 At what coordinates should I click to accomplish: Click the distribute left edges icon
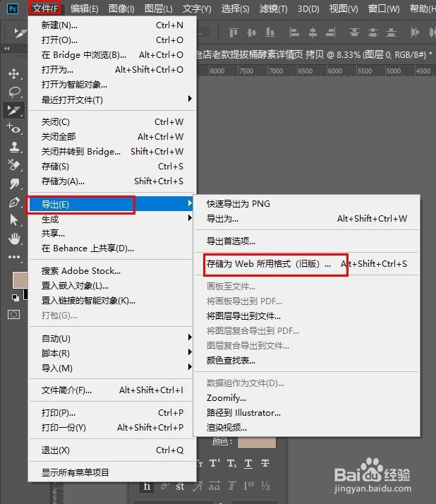tap(415, 32)
